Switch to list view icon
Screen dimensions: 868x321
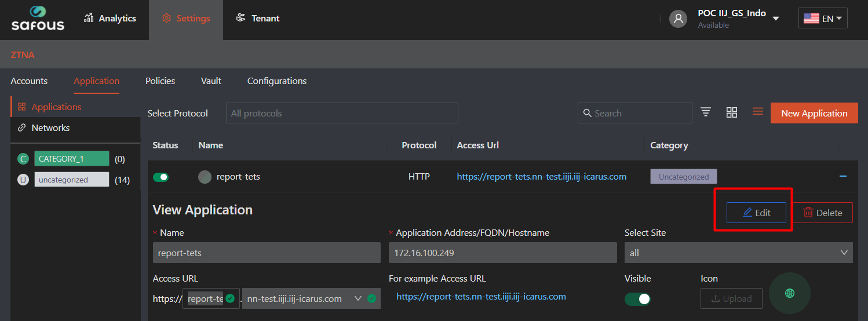757,111
